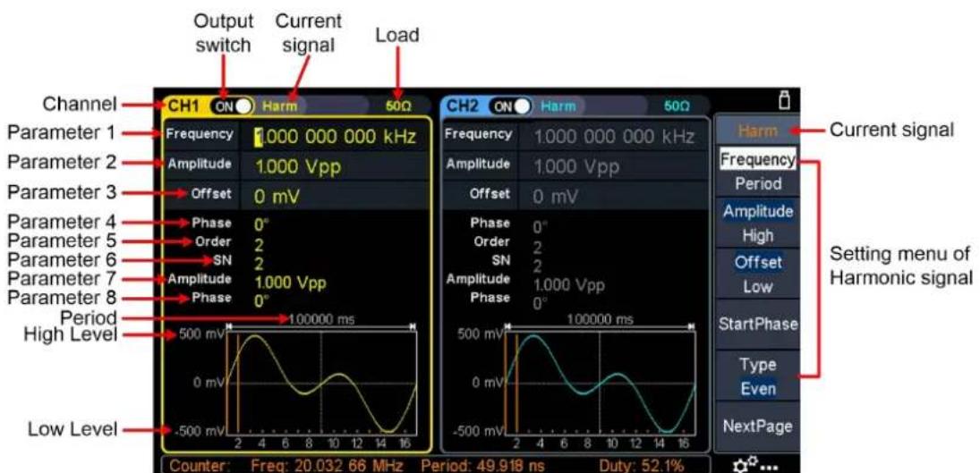Image resolution: width=980 pixels, height=473 pixels.
Task: Open the StartPhase menu item
Action: click(x=757, y=324)
